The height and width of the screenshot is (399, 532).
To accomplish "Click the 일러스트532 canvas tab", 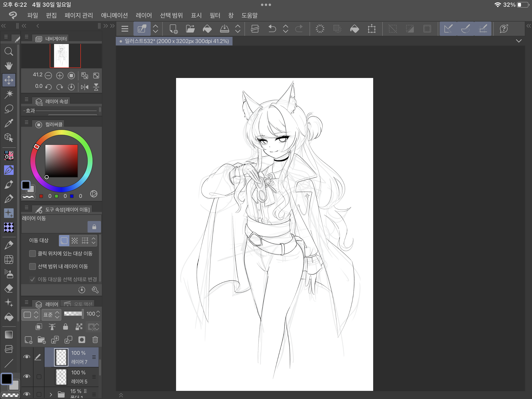I will pos(174,41).
